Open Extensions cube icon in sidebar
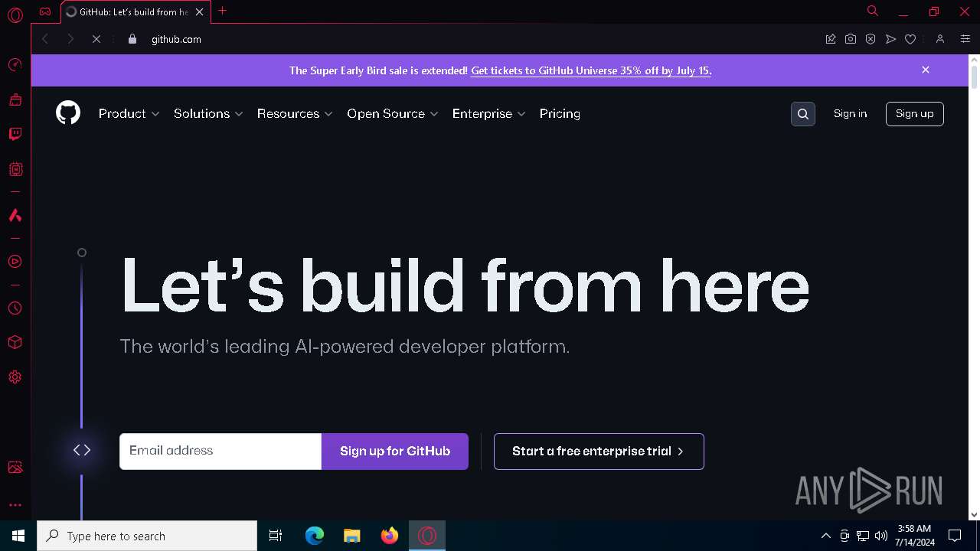The height and width of the screenshot is (551, 980). click(x=15, y=343)
